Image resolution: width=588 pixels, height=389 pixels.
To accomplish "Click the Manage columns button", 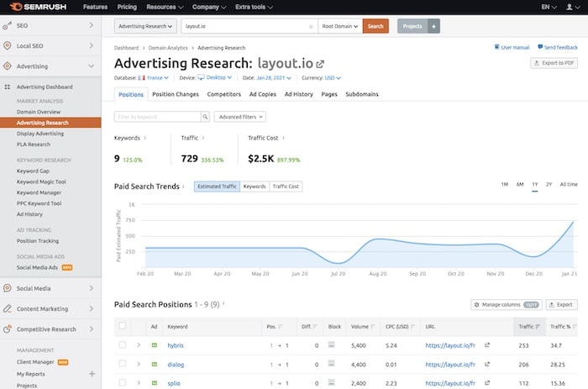I will click(x=507, y=305).
